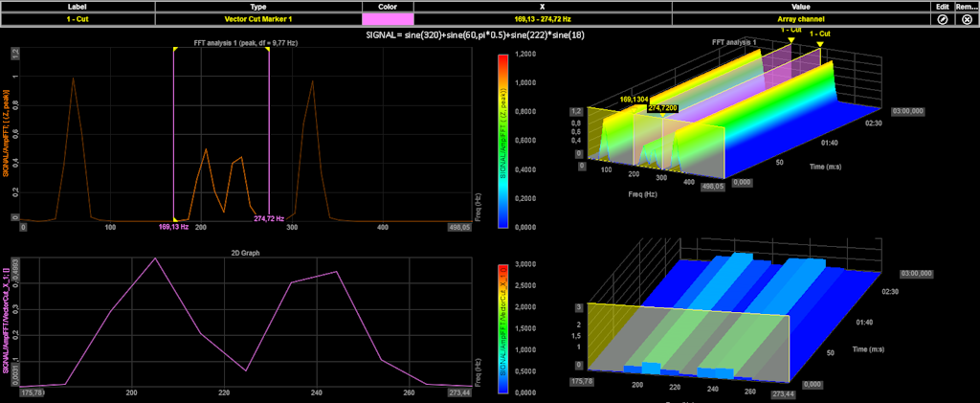The width and height of the screenshot is (980, 403).
Task: Click the 'X' column header
Action: (543, 7)
